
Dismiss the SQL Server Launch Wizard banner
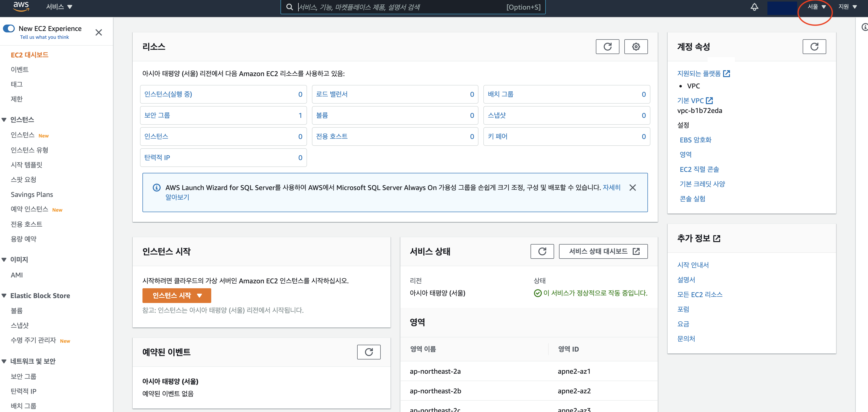point(632,188)
